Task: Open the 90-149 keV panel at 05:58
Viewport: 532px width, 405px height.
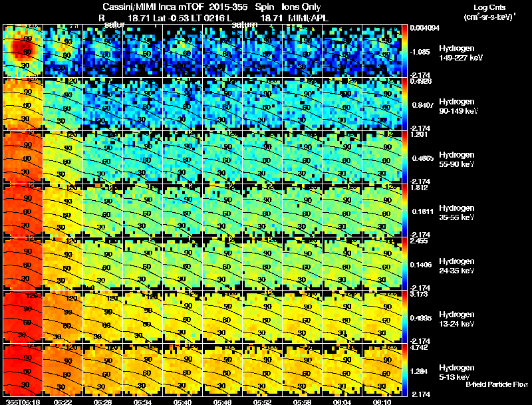Action: 302,104
